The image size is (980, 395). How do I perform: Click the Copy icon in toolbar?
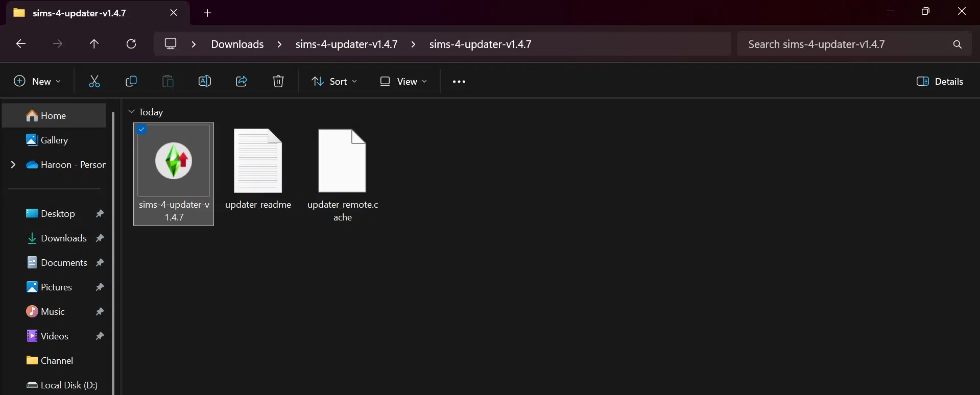[131, 82]
